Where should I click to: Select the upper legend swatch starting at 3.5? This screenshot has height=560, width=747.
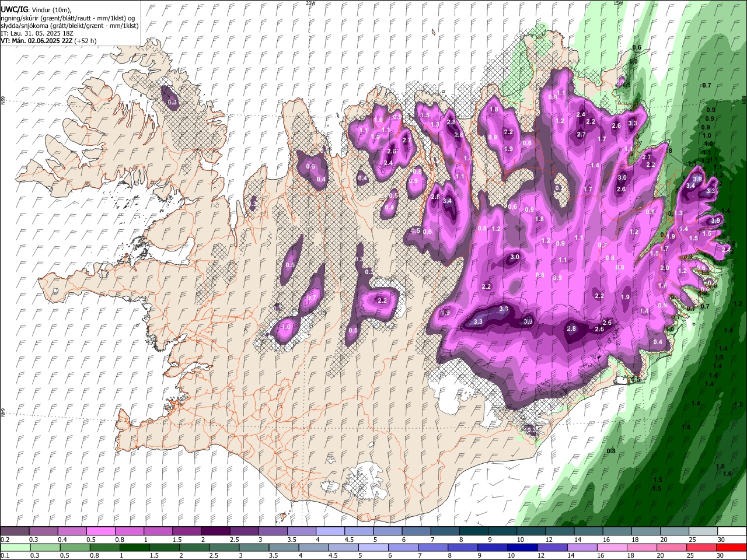[301, 531]
